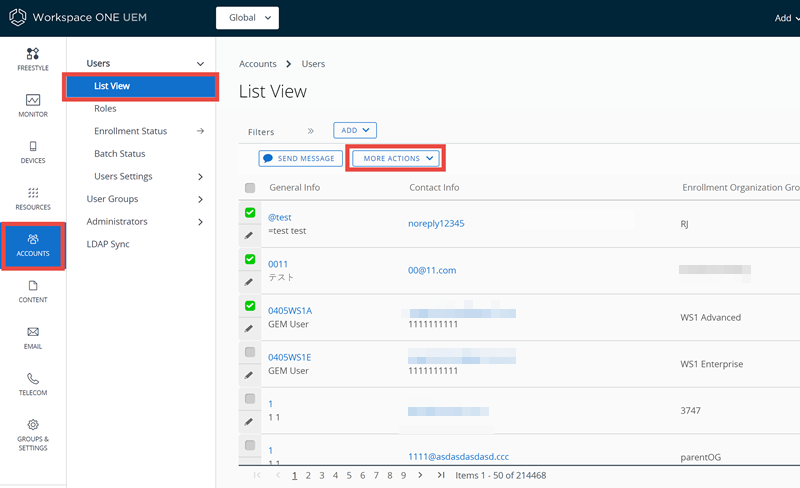Check the checkbox for user in parentOG
Viewport: 800px width, 488px height.
coord(250,445)
